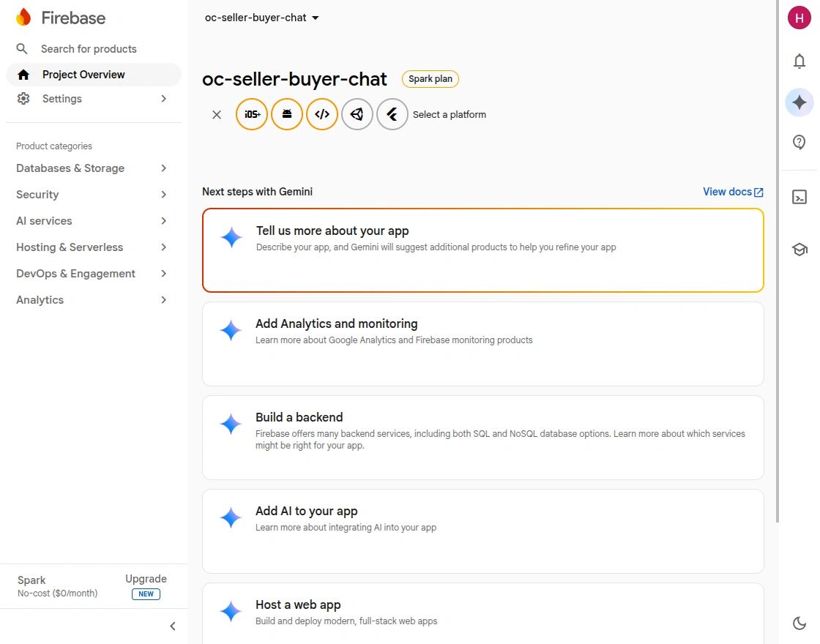Open the Build a backend card

tap(482, 438)
